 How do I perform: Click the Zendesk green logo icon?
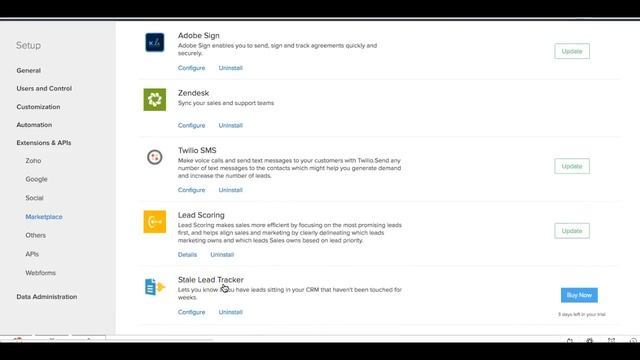coord(155,100)
